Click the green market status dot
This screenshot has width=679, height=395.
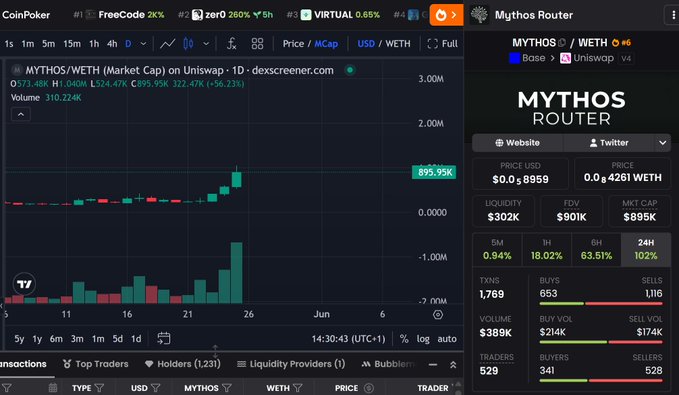pyautogui.click(x=350, y=70)
